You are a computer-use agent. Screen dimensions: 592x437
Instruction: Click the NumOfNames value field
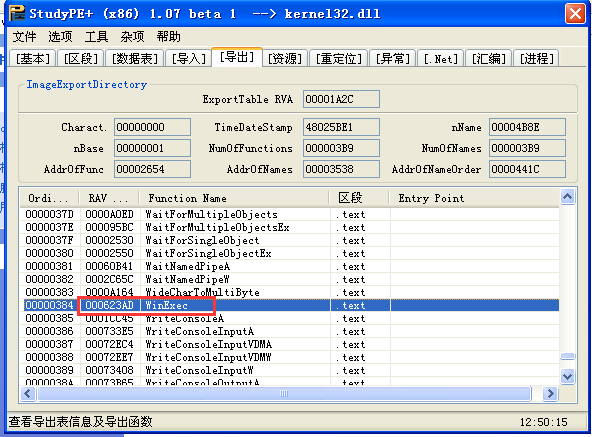click(527, 148)
